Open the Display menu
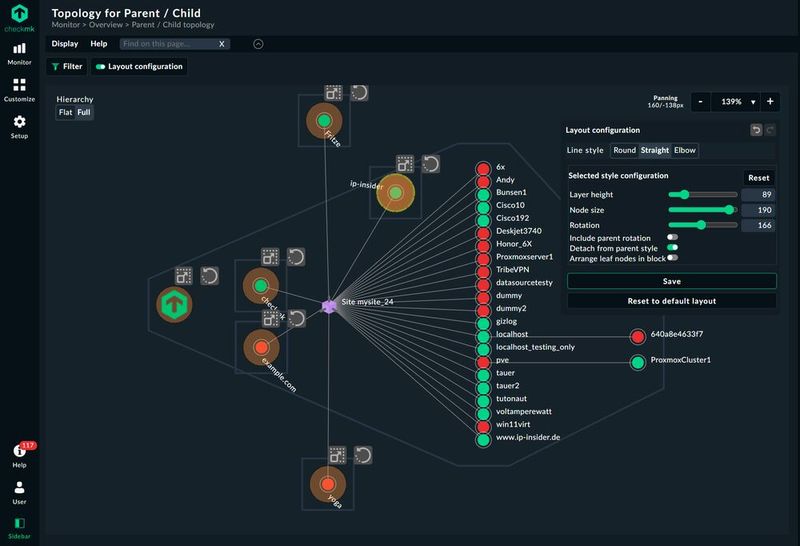The image size is (800, 546). [65, 44]
